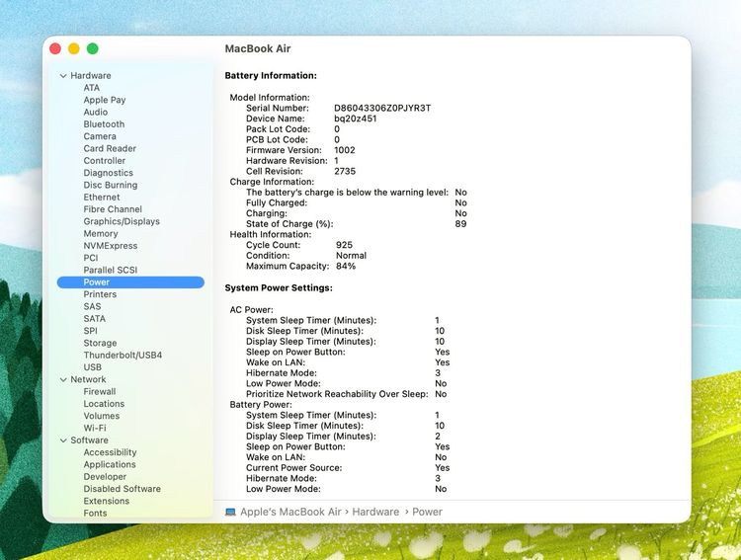Viewport: 741px width, 560px height.
Task: Click the Hardware category label
Action: coord(91,76)
